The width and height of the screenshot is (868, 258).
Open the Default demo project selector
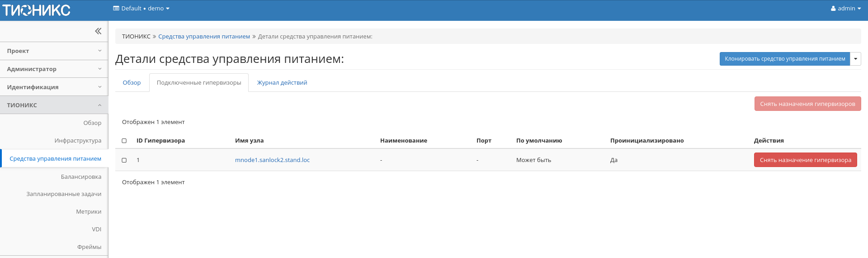tap(141, 9)
